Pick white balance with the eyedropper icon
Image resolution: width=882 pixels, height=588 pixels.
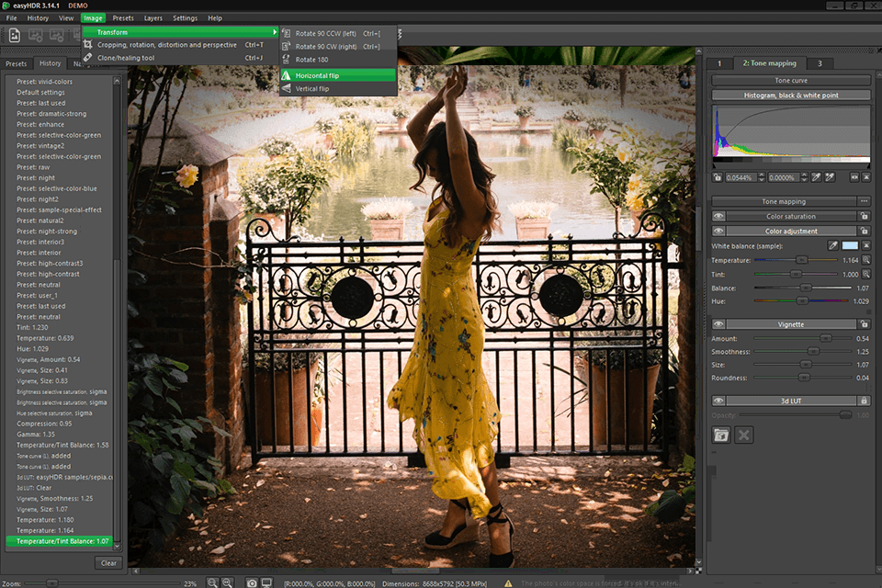click(833, 245)
